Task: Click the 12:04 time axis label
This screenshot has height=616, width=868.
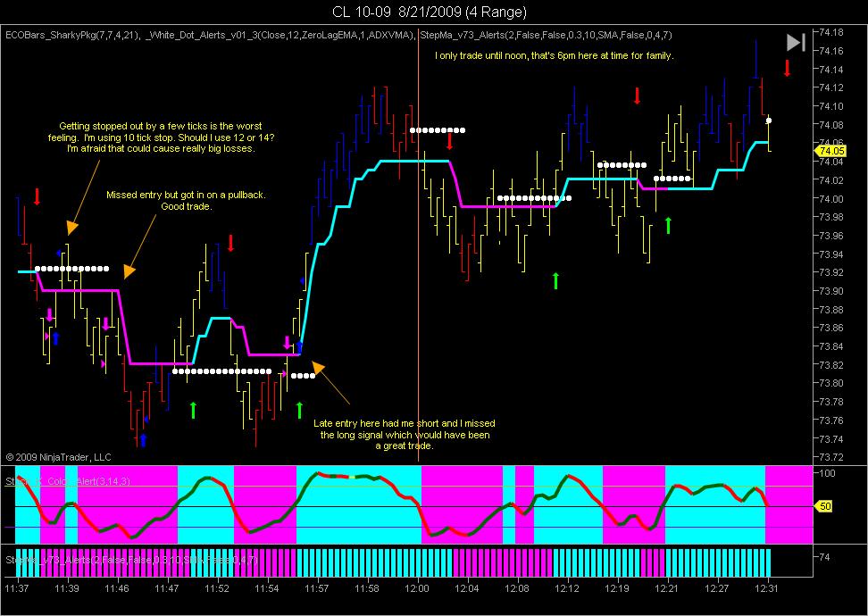Action: [x=467, y=587]
